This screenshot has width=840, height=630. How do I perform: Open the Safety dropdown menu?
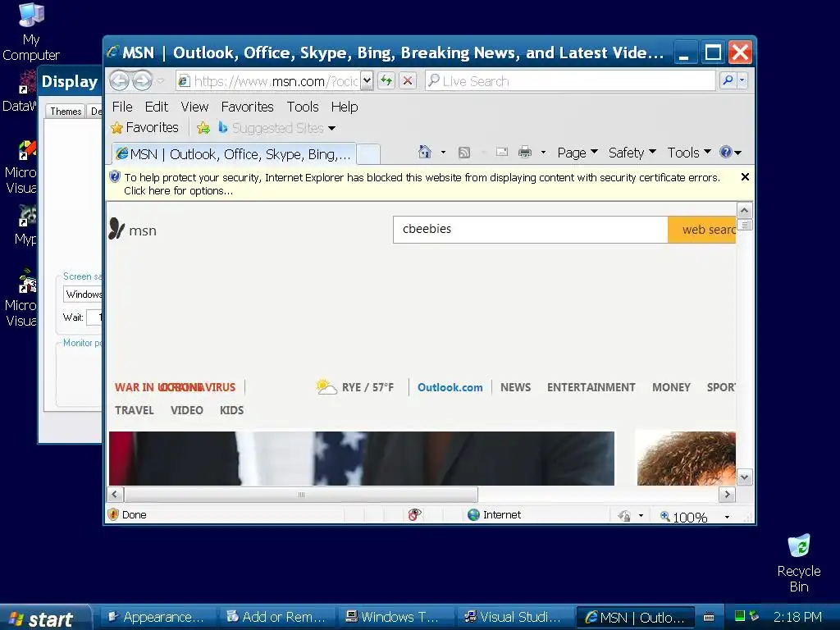(632, 153)
